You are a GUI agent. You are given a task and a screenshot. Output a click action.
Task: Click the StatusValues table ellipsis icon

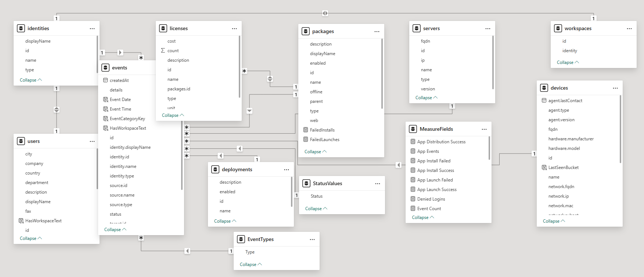[x=377, y=184]
